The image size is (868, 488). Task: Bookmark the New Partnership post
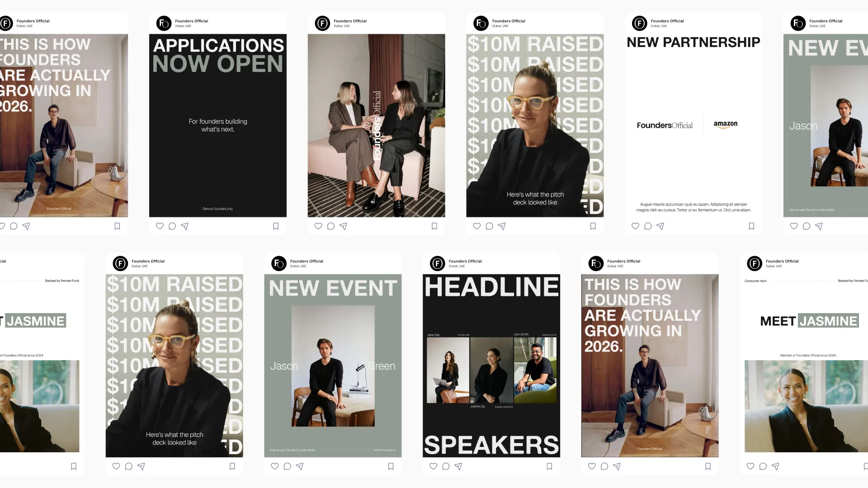(x=751, y=226)
